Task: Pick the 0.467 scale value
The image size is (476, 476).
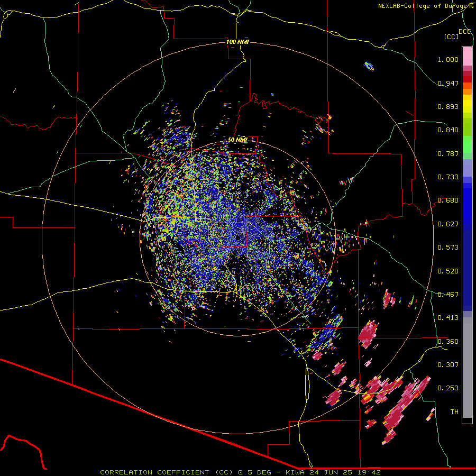Action: pyautogui.click(x=448, y=295)
